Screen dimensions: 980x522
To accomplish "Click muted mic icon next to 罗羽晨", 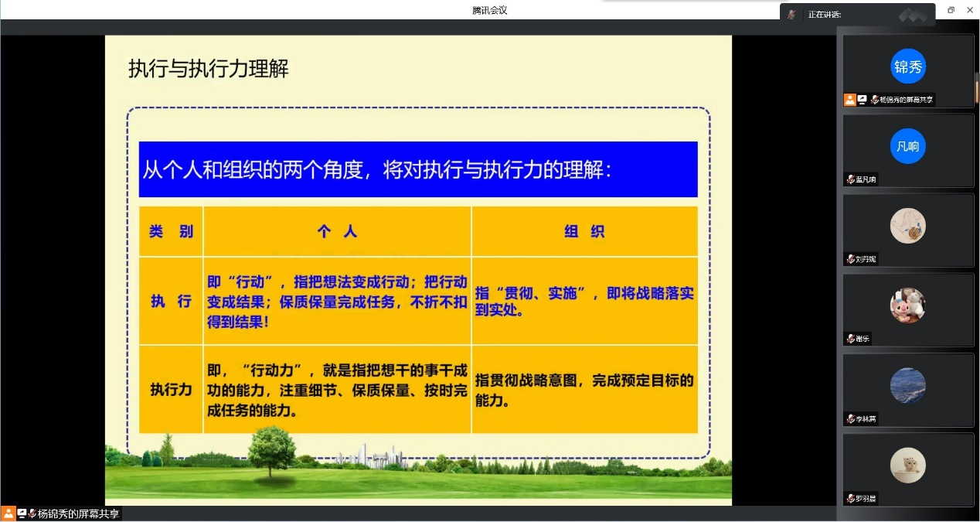I will pyautogui.click(x=850, y=498).
